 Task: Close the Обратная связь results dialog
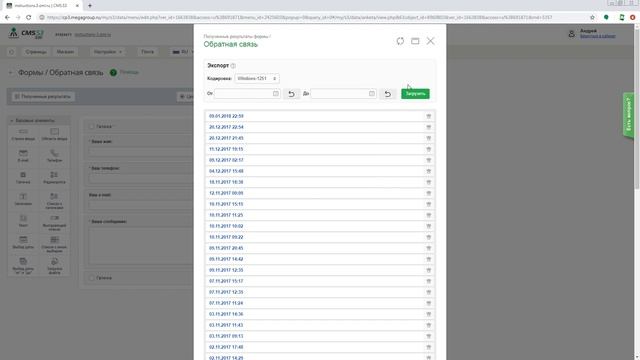click(x=430, y=41)
